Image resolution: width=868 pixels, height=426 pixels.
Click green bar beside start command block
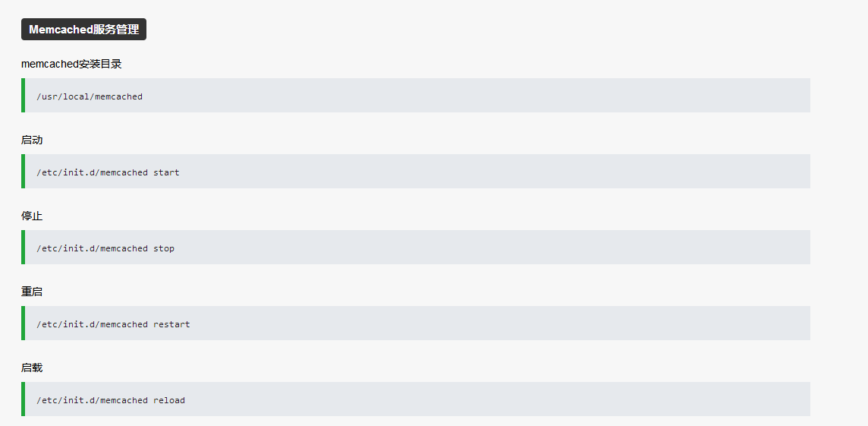24,171
